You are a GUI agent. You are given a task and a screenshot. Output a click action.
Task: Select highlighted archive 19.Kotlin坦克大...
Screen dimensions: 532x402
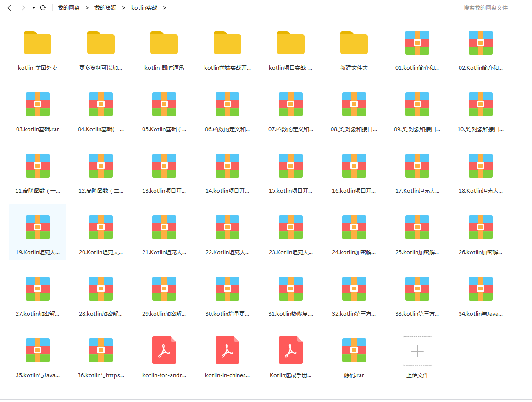[38, 227]
